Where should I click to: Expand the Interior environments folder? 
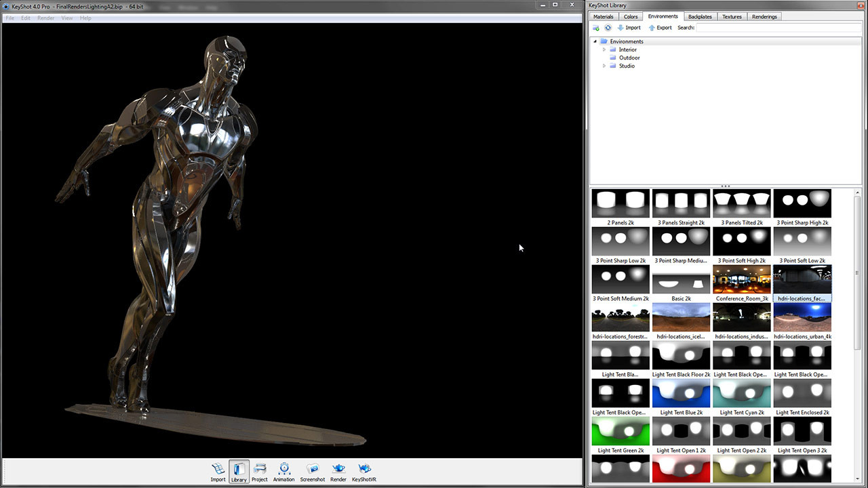(x=604, y=49)
